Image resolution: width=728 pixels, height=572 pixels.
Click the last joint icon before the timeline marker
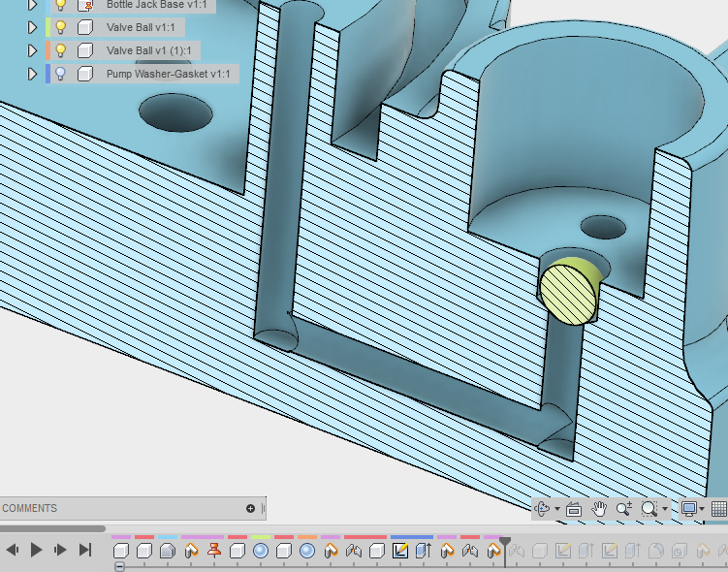(493, 551)
